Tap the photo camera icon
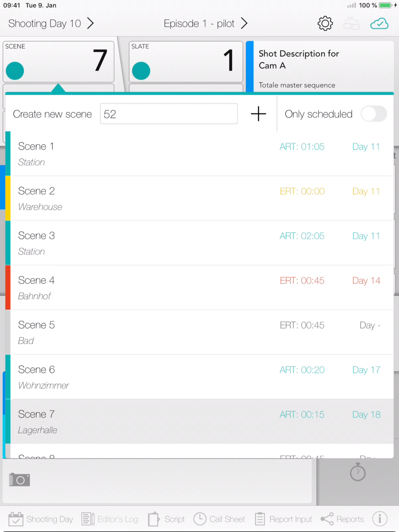The width and height of the screenshot is (399, 532). (19, 480)
